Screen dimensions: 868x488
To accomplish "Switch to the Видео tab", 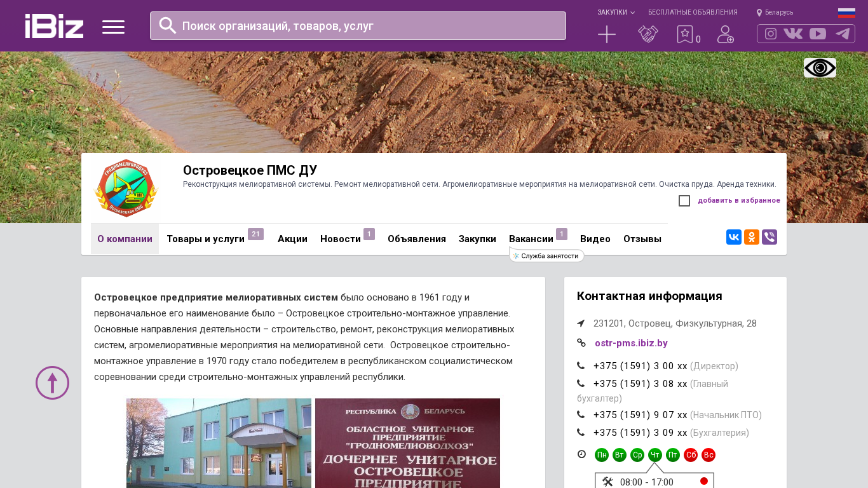I will coord(595,239).
